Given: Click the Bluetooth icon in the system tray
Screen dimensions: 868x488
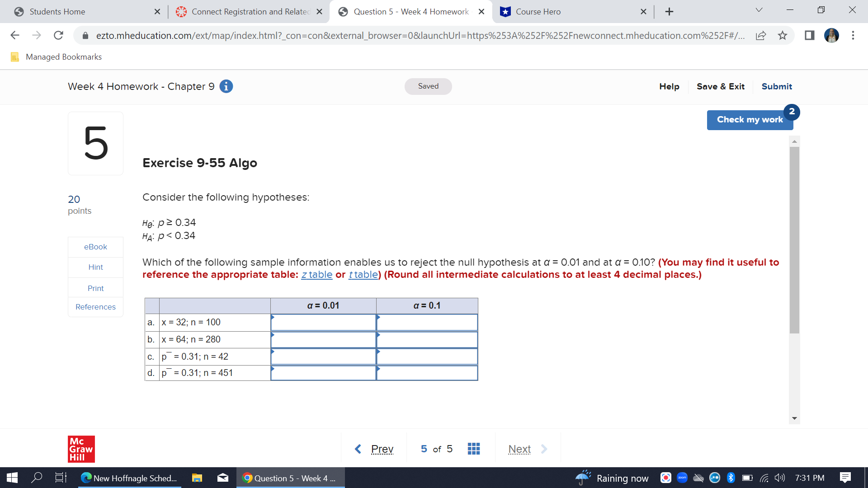Looking at the screenshot, I should (x=731, y=478).
